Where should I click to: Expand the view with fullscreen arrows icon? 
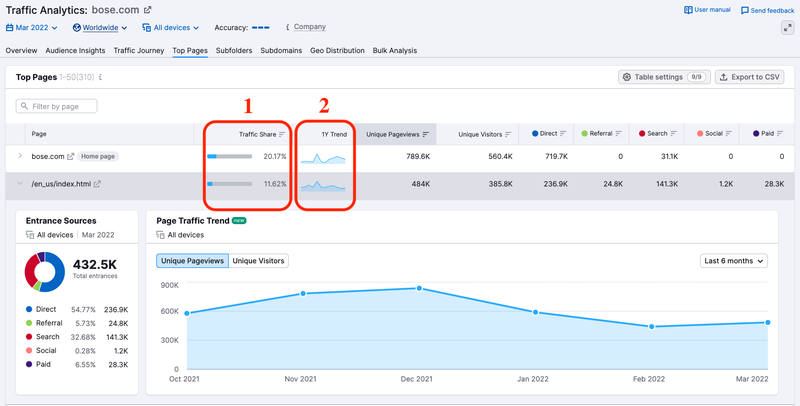click(x=788, y=28)
